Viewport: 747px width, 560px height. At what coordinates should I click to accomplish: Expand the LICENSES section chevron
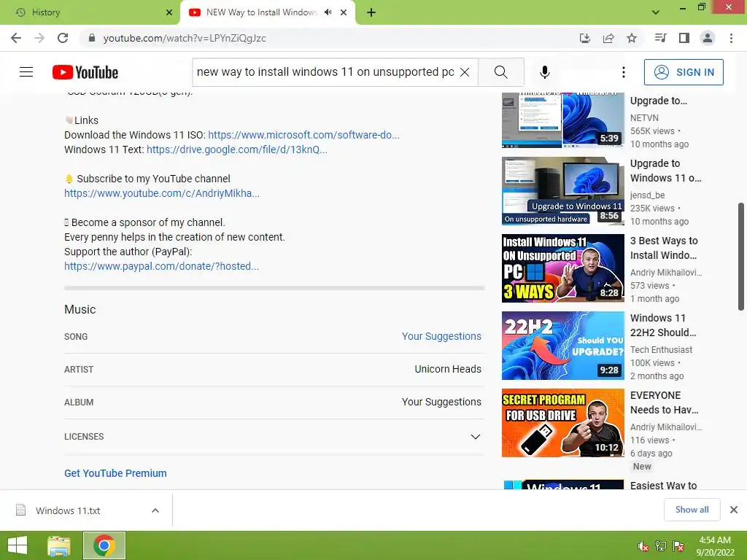tap(475, 437)
